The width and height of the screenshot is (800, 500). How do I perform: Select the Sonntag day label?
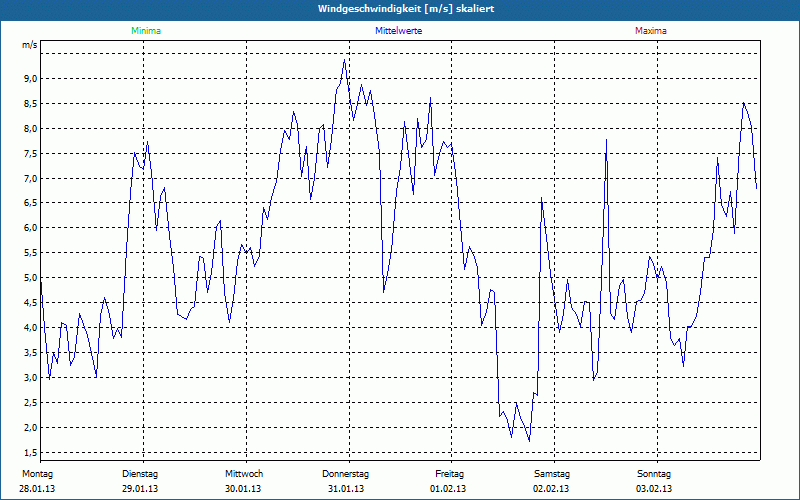click(x=654, y=474)
